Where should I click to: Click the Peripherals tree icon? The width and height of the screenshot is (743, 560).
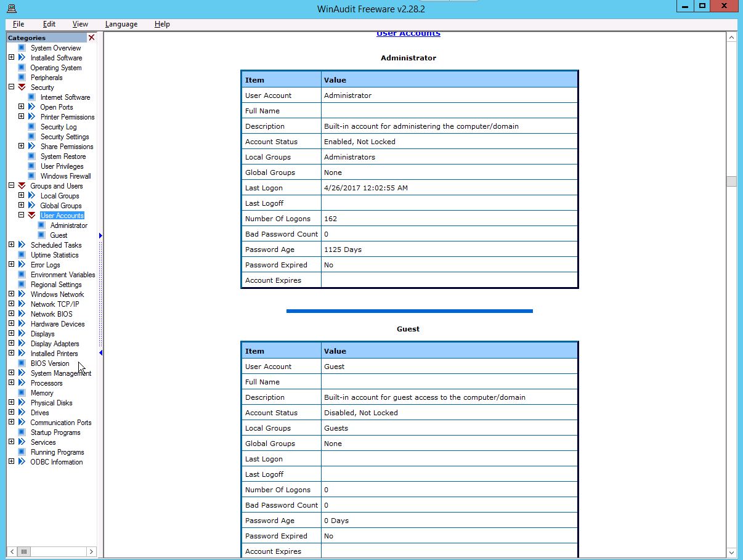point(22,78)
